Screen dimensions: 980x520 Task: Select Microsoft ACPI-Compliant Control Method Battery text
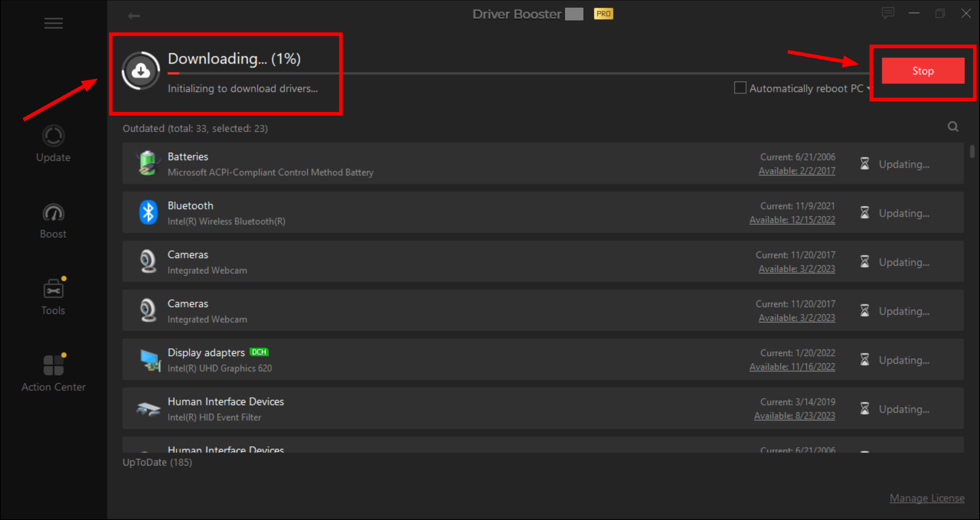pyautogui.click(x=271, y=172)
